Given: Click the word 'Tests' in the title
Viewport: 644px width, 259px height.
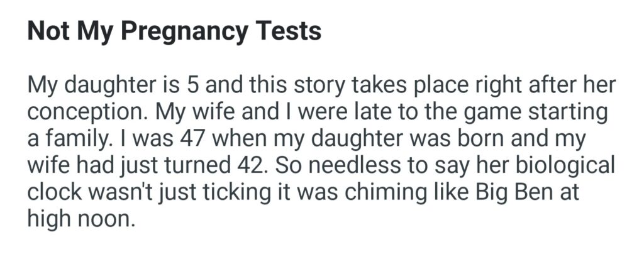Looking at the screenshot, I should 291,32.
